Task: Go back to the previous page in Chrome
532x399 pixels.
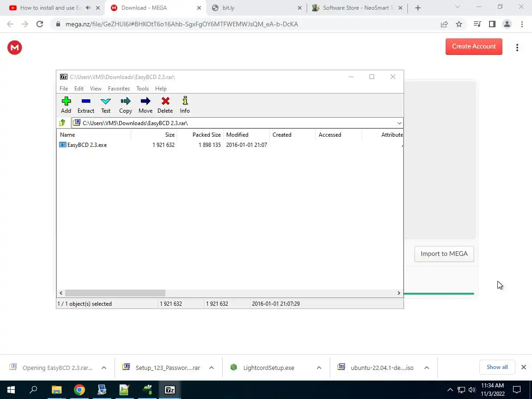Action: tap(10, 24)
